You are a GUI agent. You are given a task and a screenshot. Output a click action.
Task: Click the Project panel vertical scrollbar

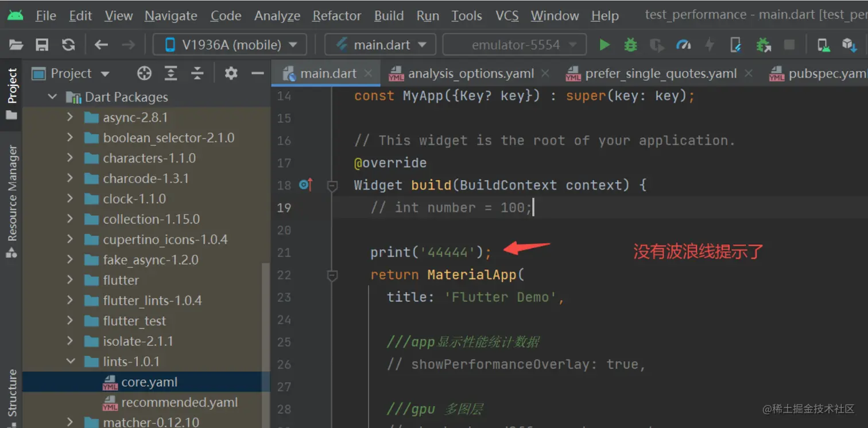(x=265, y=344)
